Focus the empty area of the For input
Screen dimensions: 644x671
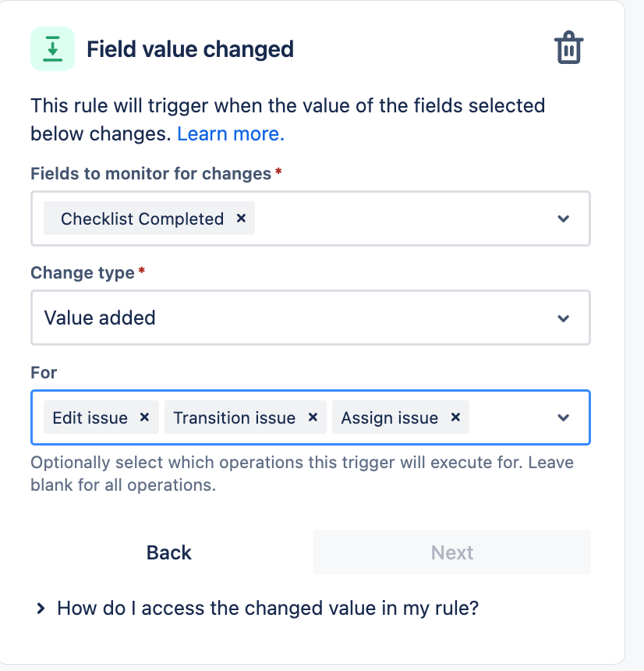(511, 417)
